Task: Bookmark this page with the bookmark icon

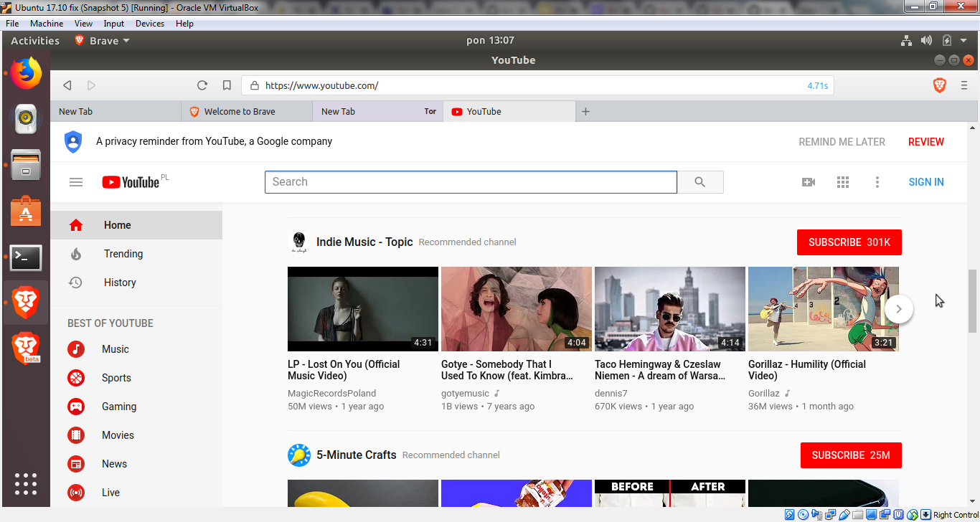Action: tap(227, 85)
